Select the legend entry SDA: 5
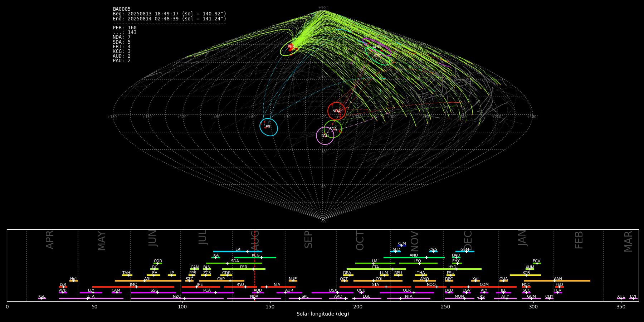This screenshot has height=322, width=644. pyautogui.click(x=122, y=42)
